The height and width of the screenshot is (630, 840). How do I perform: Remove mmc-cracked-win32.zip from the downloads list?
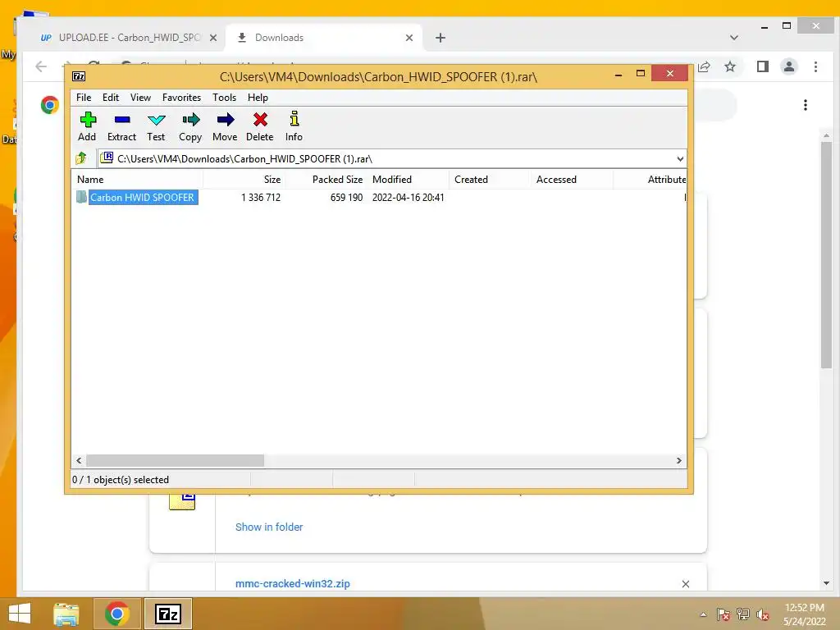(x=686, y=584)
